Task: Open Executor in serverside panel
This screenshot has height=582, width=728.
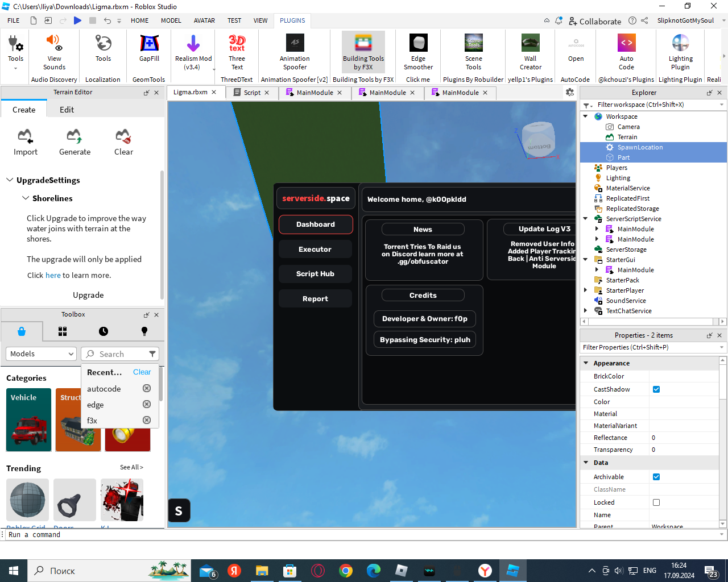Action: 315,249
